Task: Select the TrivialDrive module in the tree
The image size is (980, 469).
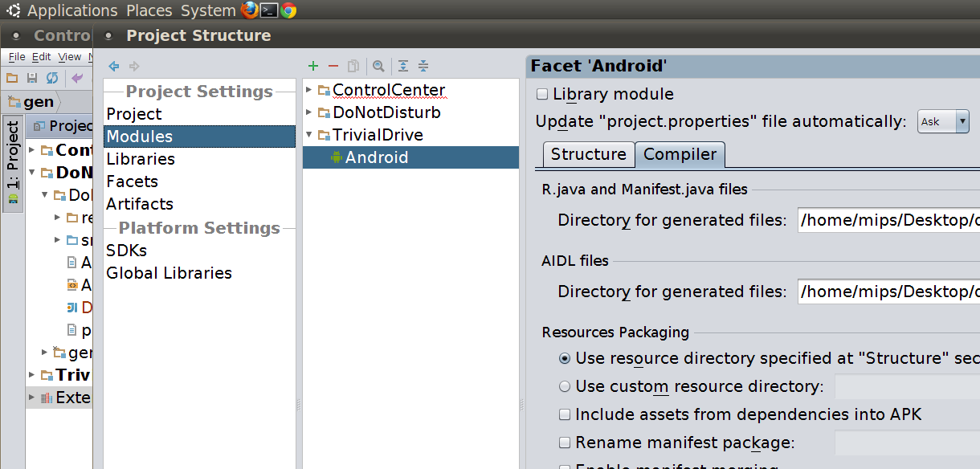Action: 378,135
